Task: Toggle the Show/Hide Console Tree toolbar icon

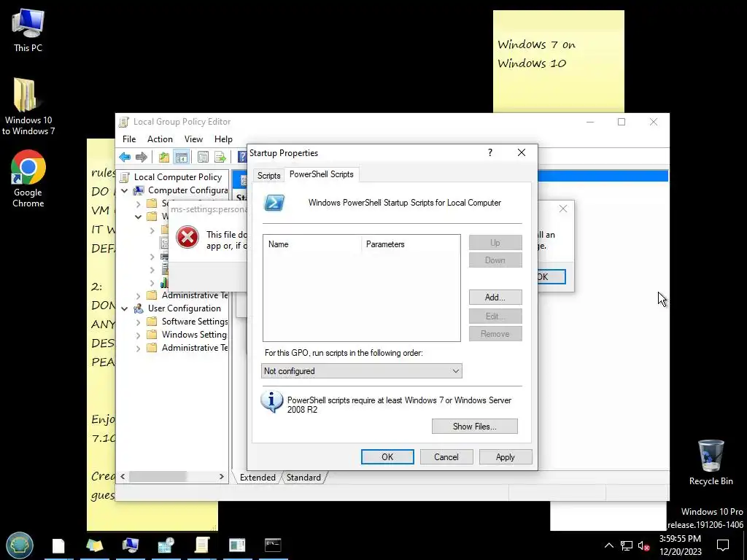Action: (x=182, y=157)
